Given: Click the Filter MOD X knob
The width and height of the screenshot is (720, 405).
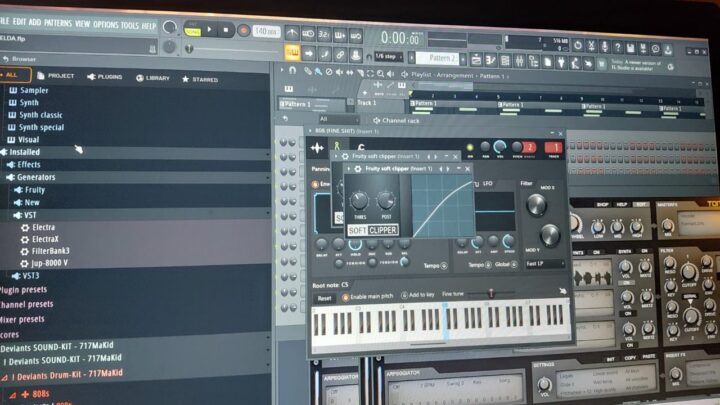Looking at the screenshot, I should click(536, 205).
